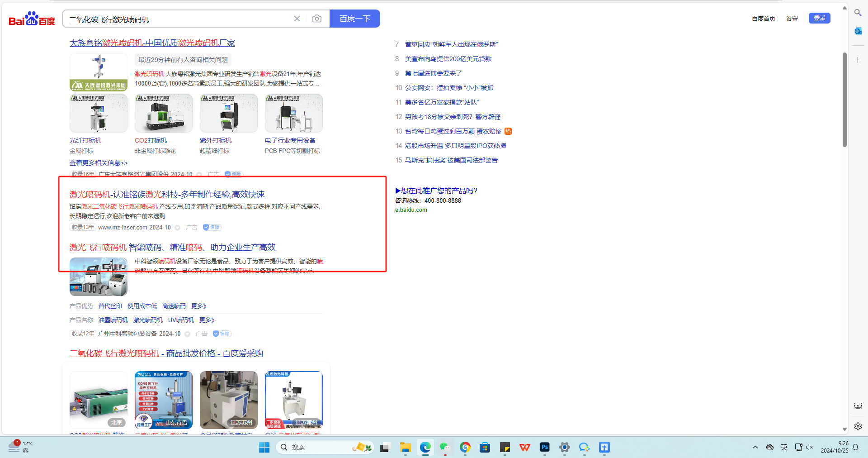Viewport: 868px width, 458px height.
Task: Open File Explorer from taskbar
Action: click(x=405, y=448)
